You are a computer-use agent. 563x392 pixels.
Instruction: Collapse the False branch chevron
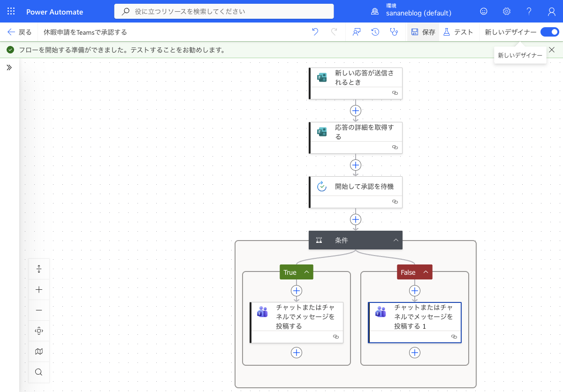click(426, 272)
